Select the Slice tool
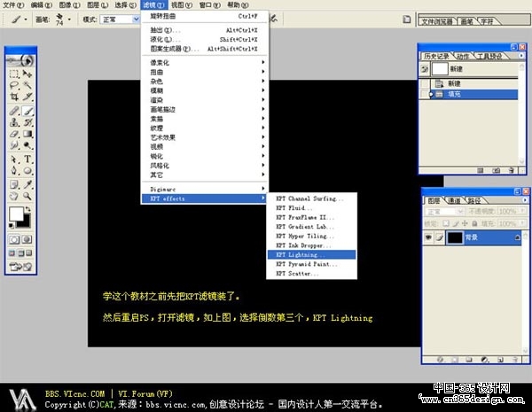Screen dimensions: 532x412 (27, 97)
